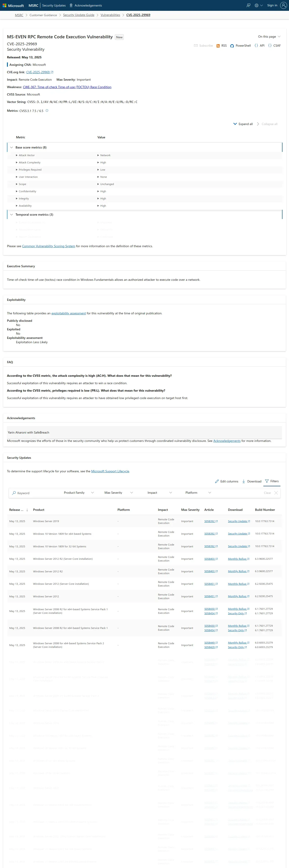Click the MSRC breadcrumb link
Screen dimensions: 289x868
tap(19, 15)
